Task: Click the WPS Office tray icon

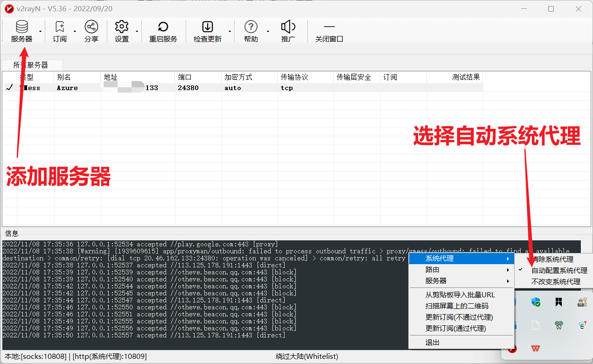Action: [535, 349]
